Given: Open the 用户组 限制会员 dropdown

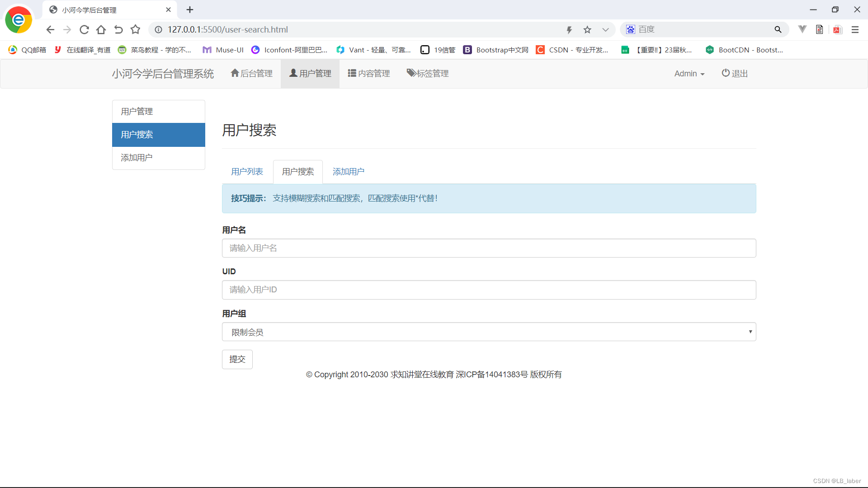Looking at the screenshot, I should pyautogui.click(x=489, y=332).
